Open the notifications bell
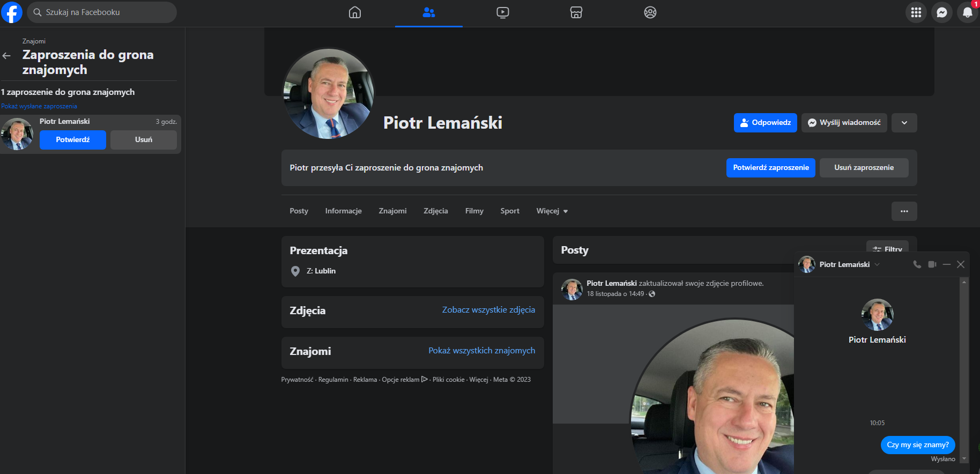Screen dimensions: 980x474 [968, 12]
